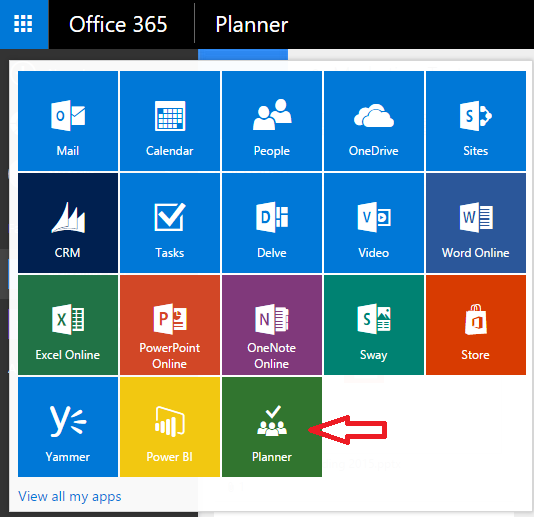Image resolution: width=534 pixels, height=517 pixels.
Task: Open the Video tile
Action: pyautogui.click(x=374, y=223)
